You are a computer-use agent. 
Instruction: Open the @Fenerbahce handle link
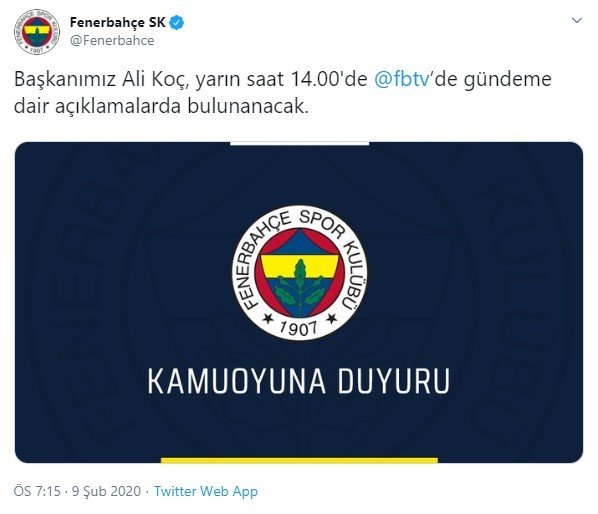(x=112, y=40)
